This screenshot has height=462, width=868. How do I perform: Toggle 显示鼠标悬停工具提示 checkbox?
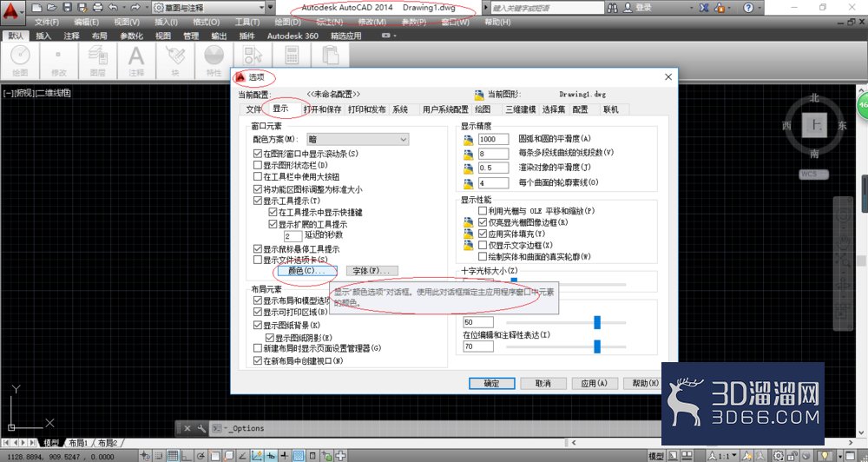(x=258, y=248)
